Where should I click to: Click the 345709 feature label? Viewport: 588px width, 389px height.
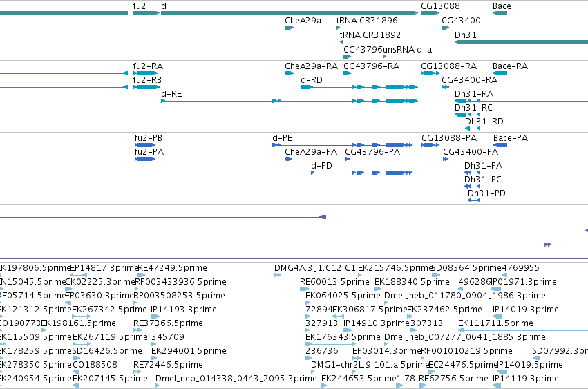pos(168,337)
